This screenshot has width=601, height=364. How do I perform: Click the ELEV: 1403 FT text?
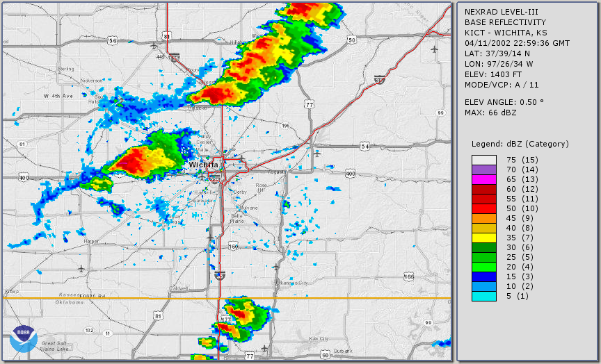(x=493, y=74)
